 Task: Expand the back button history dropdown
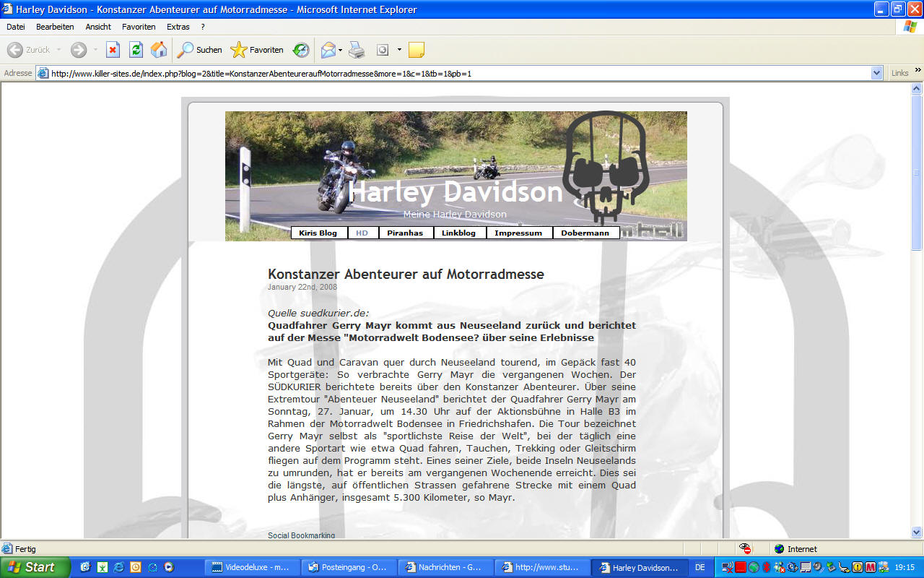(59, 50)
